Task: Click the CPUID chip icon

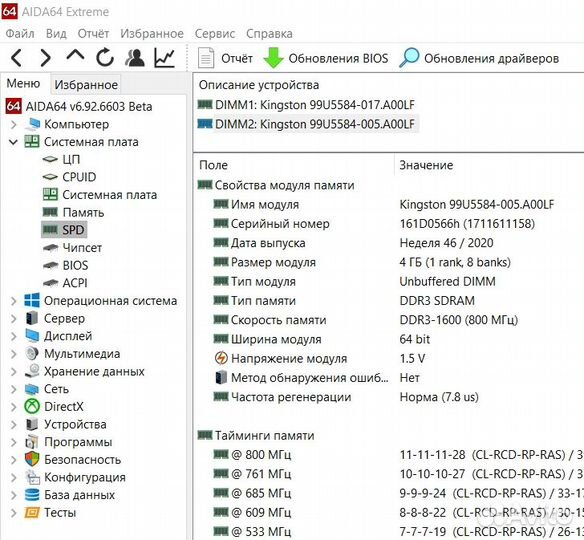Action: pyautogui.click(x=50, y=177)
